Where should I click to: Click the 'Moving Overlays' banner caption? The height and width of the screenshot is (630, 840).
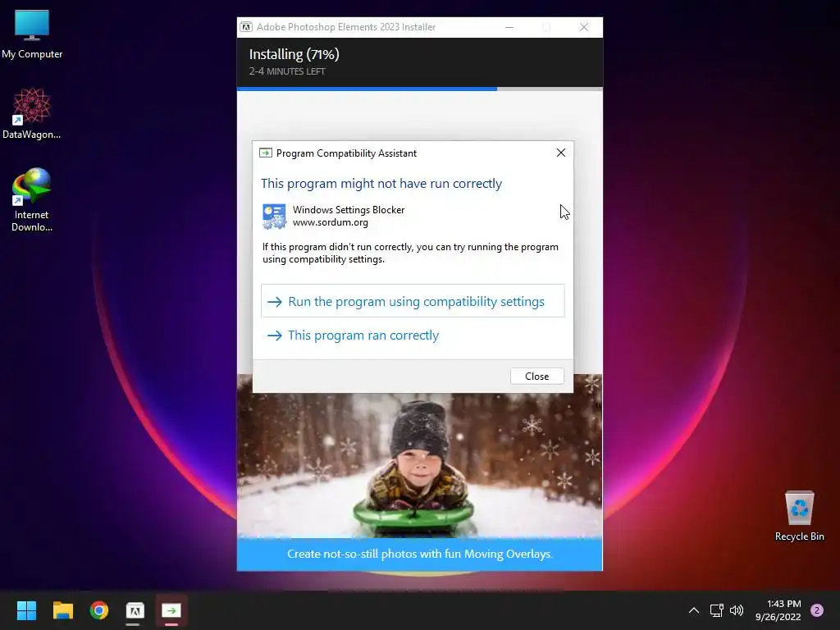[420, 554]
